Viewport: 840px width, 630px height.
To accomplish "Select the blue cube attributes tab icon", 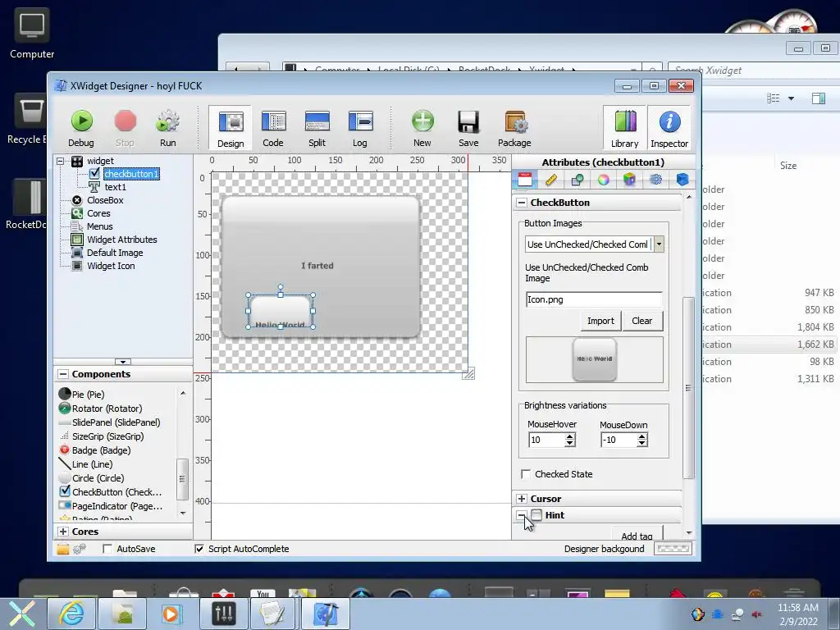I will (682, 180).
